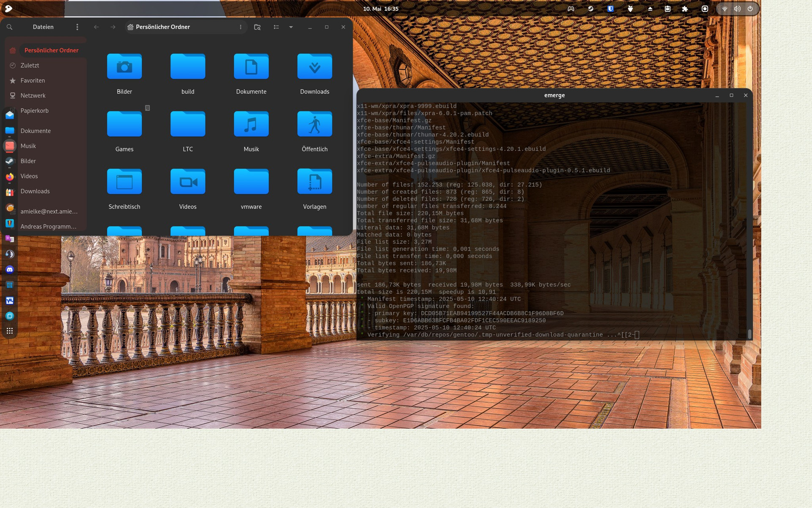Click the Steam icon in the dock
This screenshot has height=508, width=812.
(x=10, y=161)
